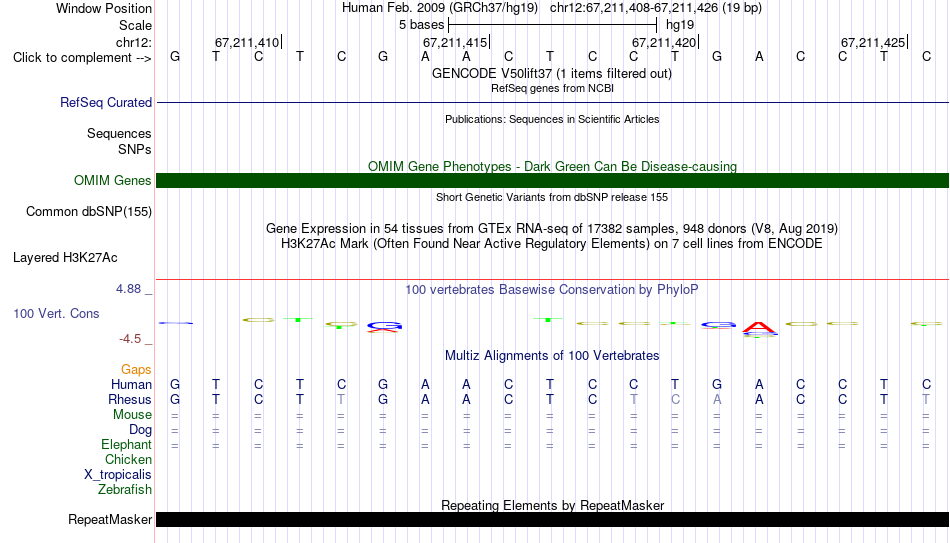
Task: Click the RefSeq genes from NCBI title
Action: (552, 88)
